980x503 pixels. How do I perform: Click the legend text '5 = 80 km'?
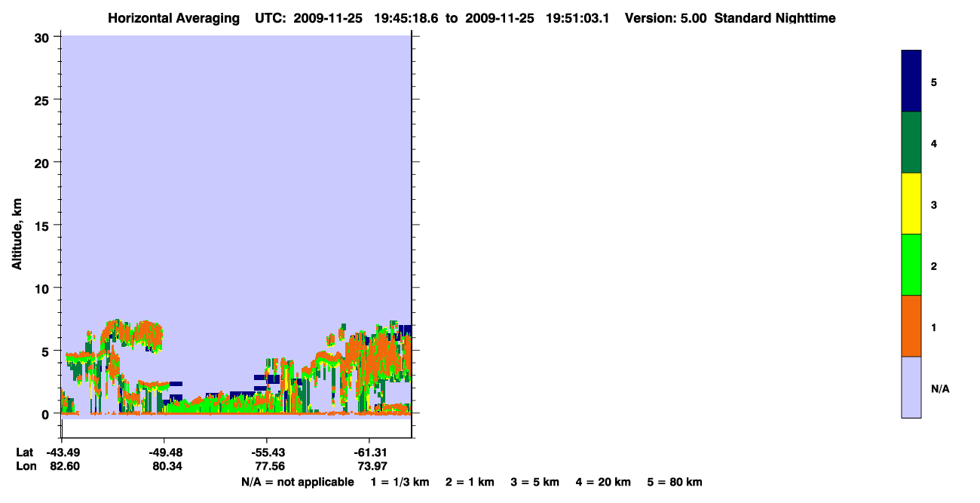pos(675,482)
